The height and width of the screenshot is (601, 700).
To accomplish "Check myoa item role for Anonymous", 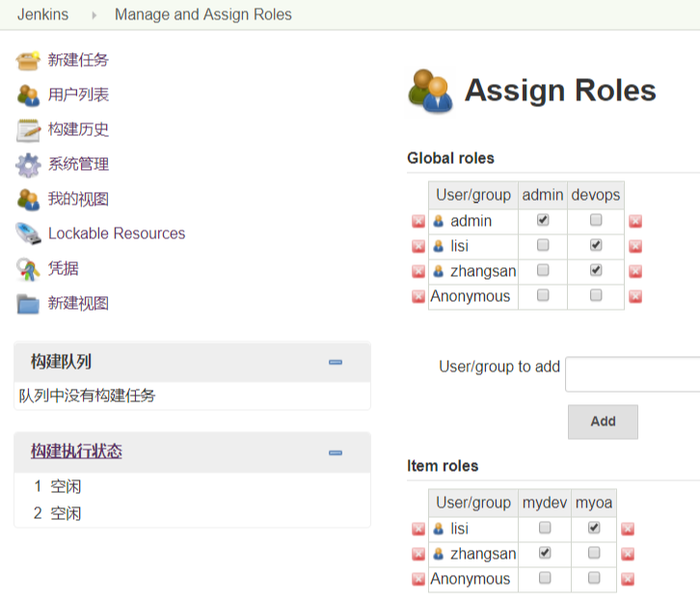I will 594,577.
